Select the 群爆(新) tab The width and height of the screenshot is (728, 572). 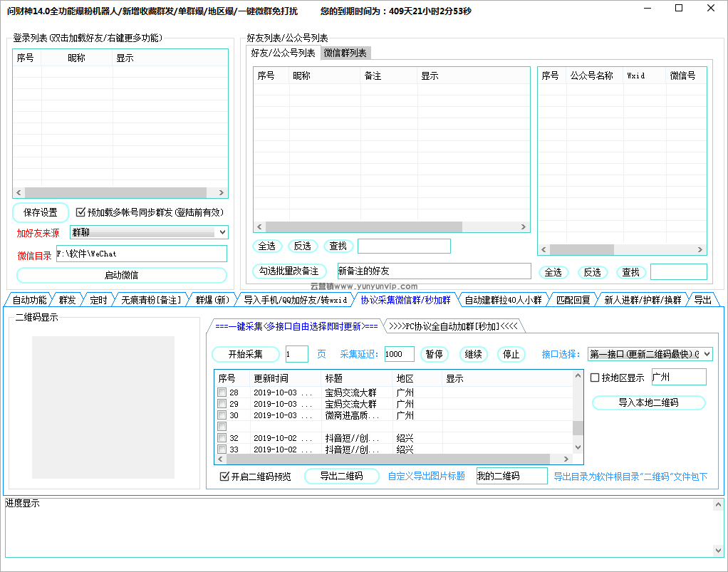[212, 300]
